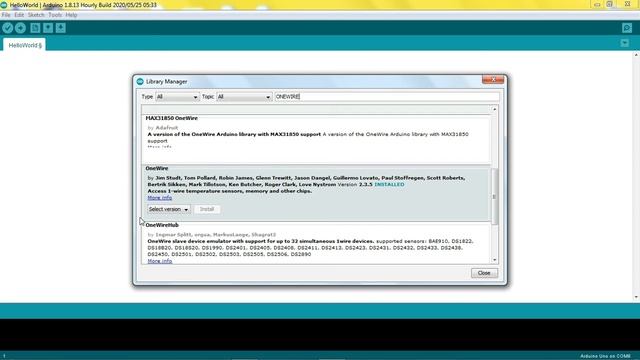
Task: Select the OneWire library entry title
Action: pyautogui.click(x=157, y=168)
